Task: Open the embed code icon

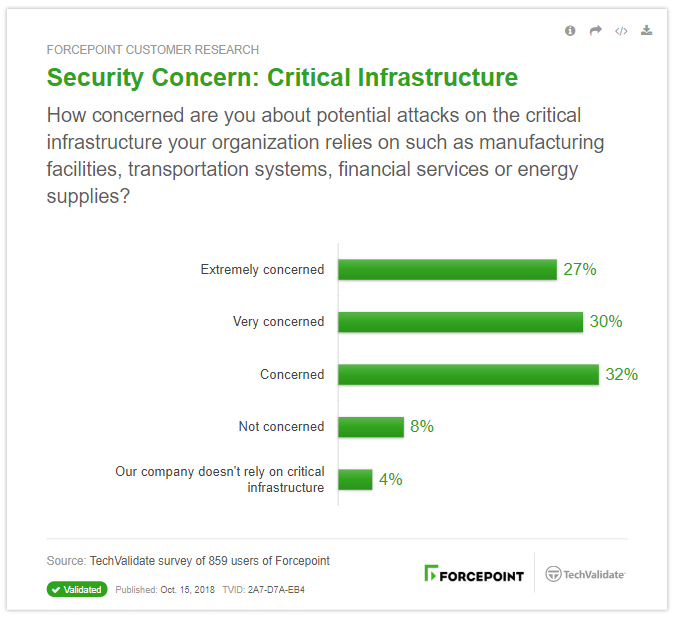Action: (621, 31)
